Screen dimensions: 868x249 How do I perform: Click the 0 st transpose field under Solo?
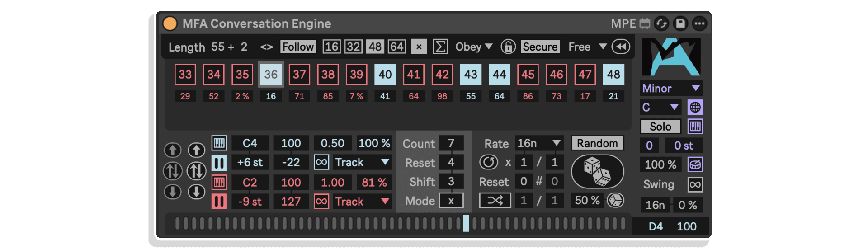684,146
